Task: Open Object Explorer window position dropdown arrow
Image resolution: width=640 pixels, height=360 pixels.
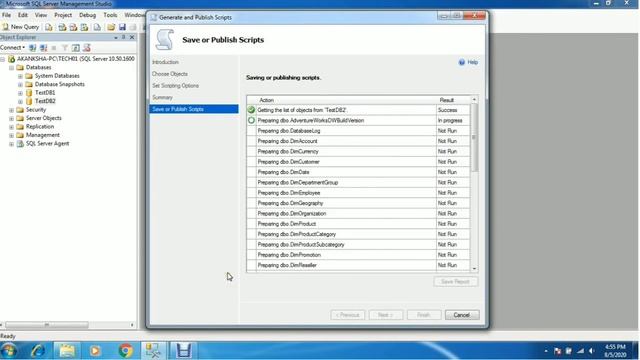Action: point(116,38)
